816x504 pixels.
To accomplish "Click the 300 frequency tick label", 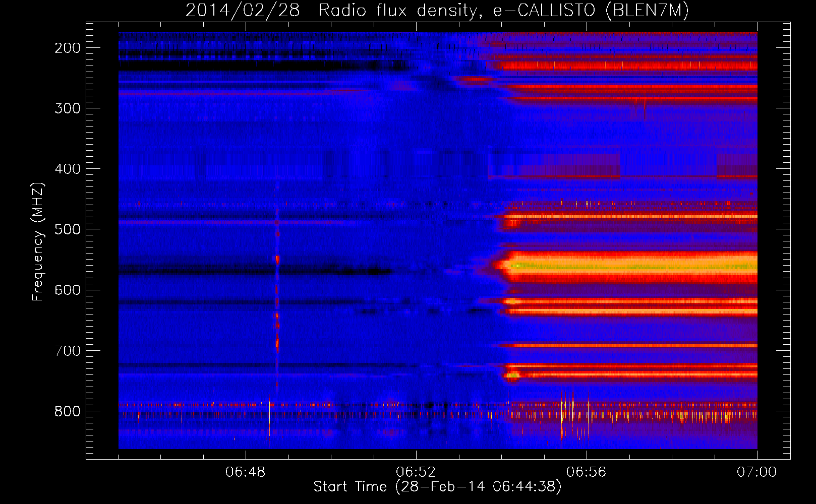I will pos(68,108).
